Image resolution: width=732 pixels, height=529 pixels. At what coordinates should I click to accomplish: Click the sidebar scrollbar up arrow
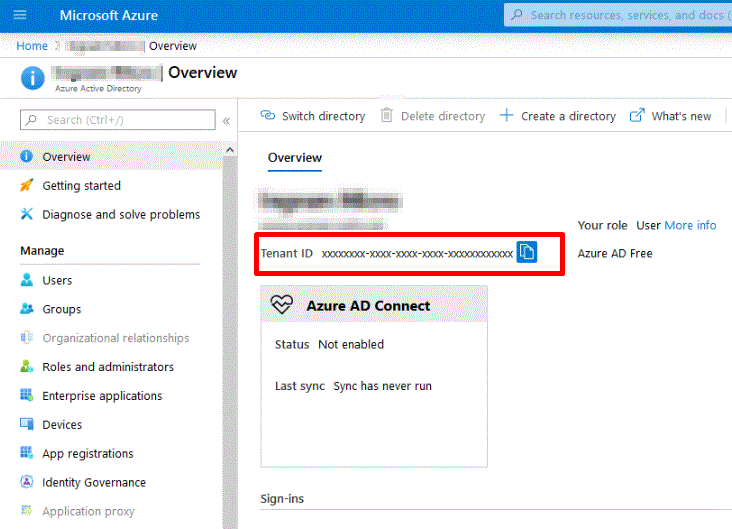(230, 150)
